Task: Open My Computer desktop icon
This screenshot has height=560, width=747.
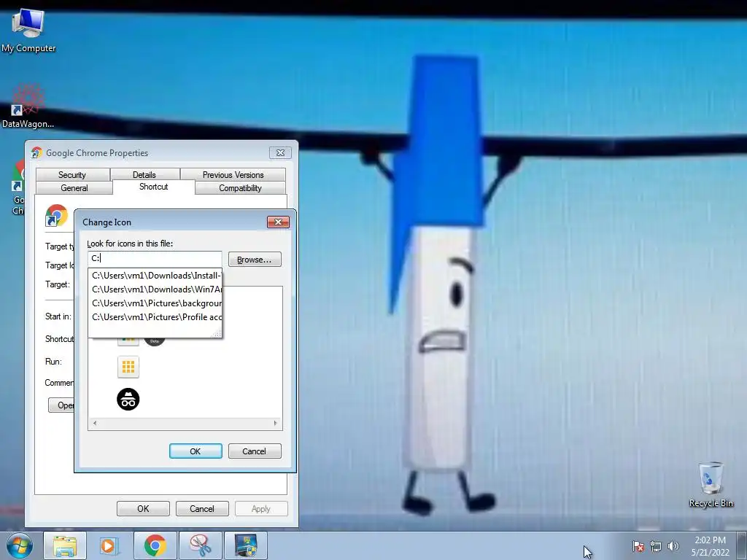Action: [x=28, y=31]
